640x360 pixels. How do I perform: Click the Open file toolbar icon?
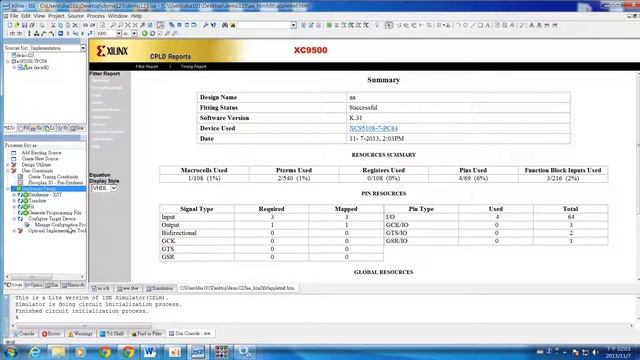point(17,25)
